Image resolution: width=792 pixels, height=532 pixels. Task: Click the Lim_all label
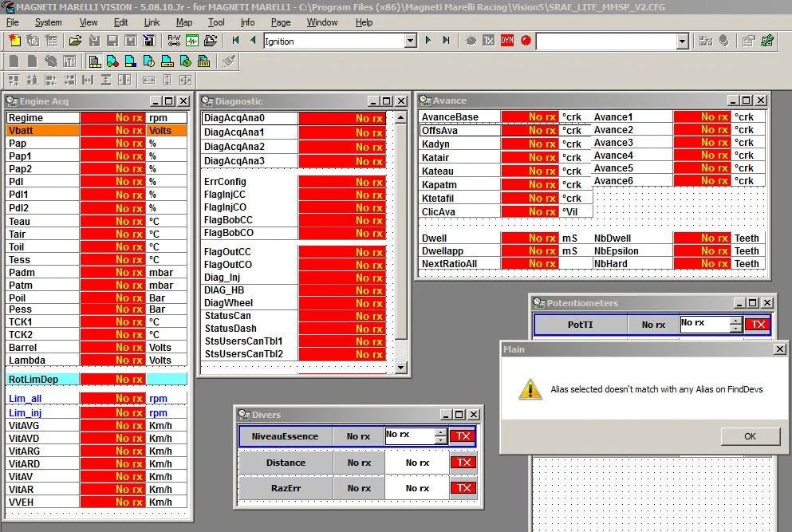pos(26,399)
